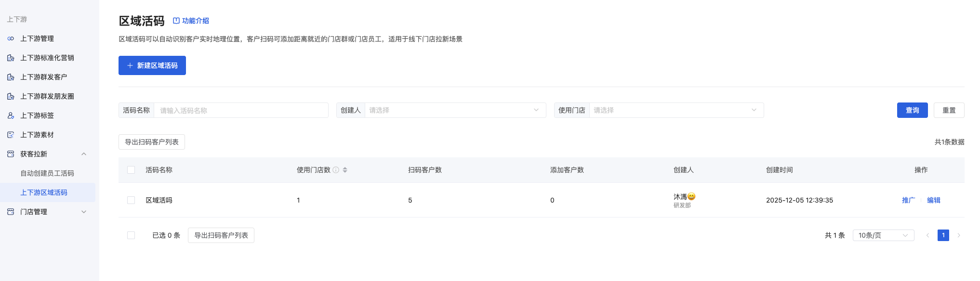This screenshot has width=980, height=281.
Task: Click the 区域活吗 name cell
Action: (159, 200)
